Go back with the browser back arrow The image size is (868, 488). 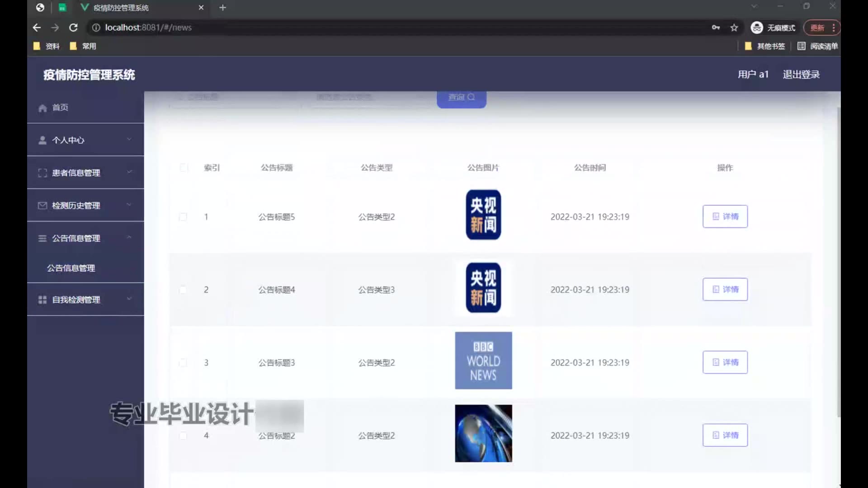[37, 28]
